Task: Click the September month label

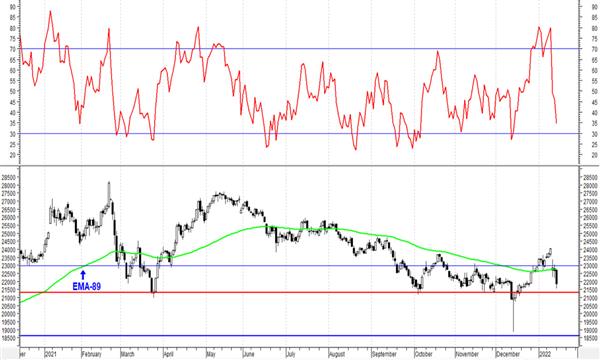Action: pyautogui.click(x=383, y=354)
